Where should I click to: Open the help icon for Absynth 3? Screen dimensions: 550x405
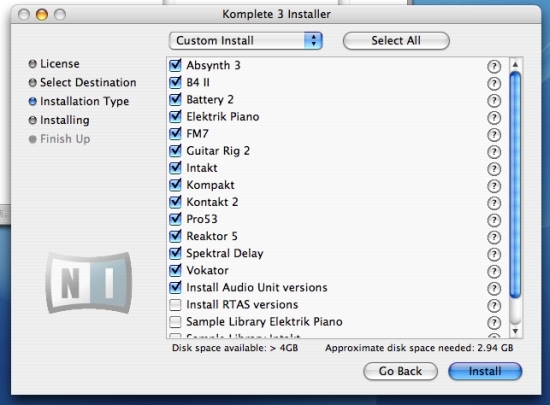(494, 66)
